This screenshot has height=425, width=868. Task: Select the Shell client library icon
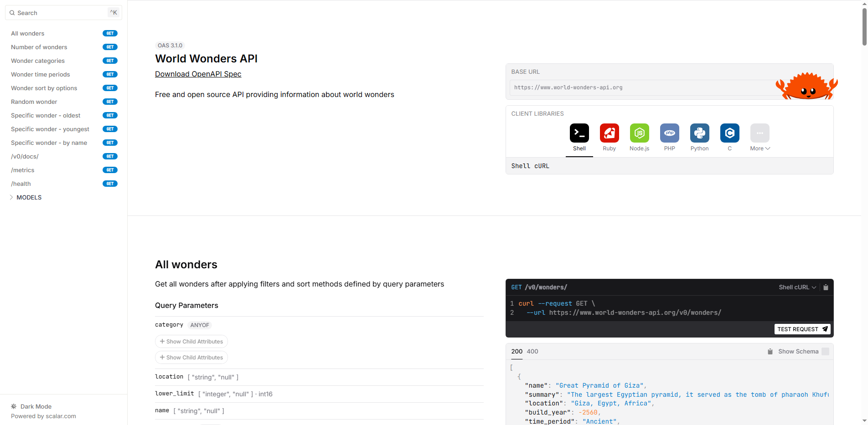pos(579,133)
